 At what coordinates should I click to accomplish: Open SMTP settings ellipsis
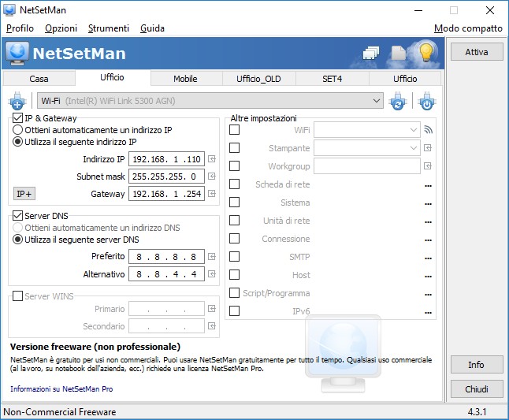428,258
